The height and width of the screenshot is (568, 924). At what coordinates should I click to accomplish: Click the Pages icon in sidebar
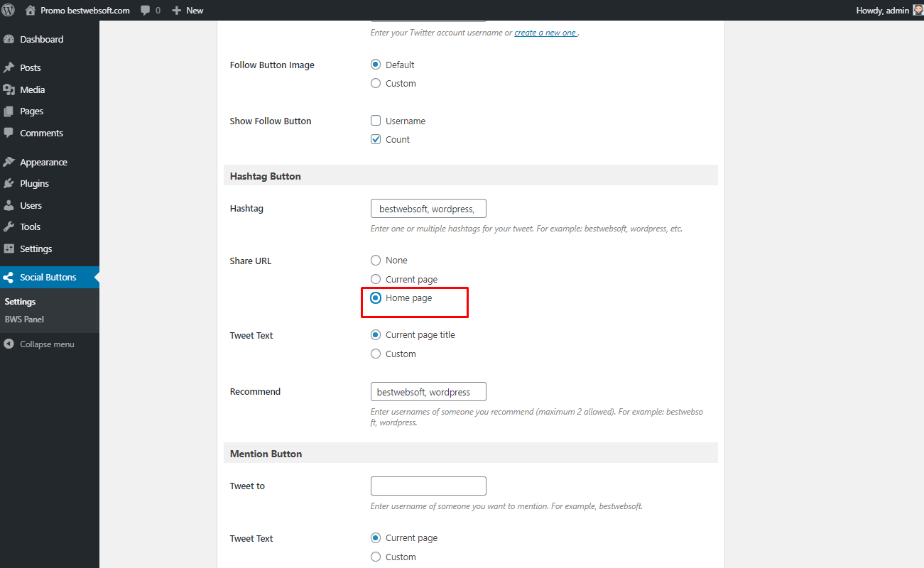(9, 111)
